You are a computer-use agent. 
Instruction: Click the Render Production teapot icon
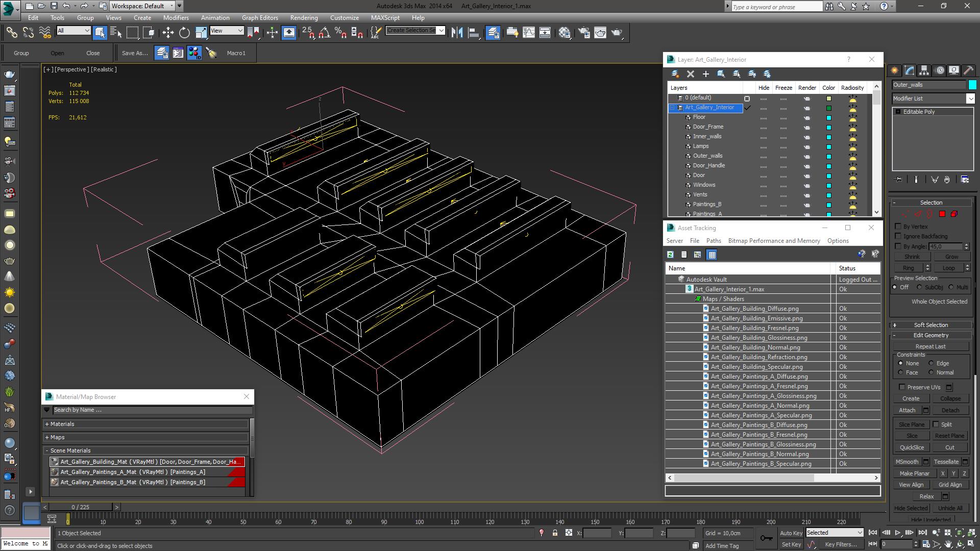click(617, 33)
